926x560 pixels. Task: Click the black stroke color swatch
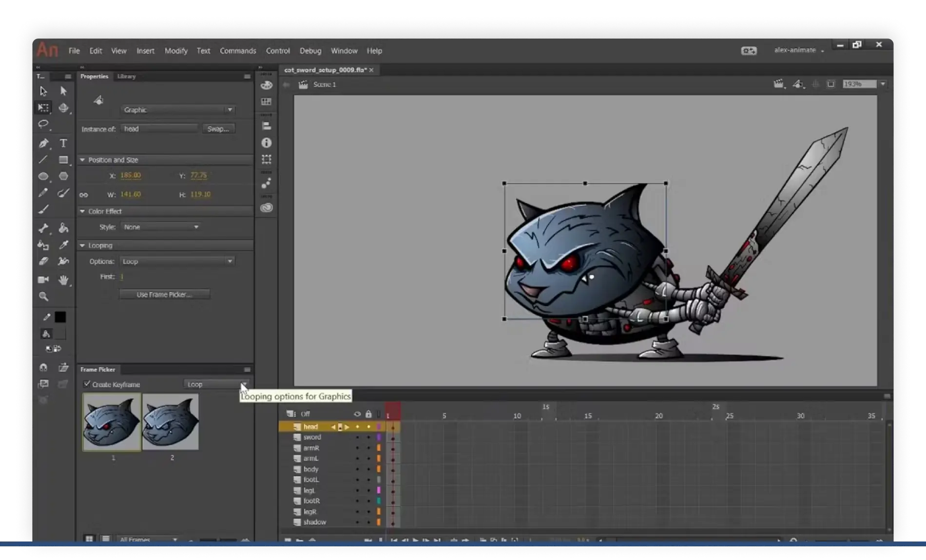(x=60, y=317)
